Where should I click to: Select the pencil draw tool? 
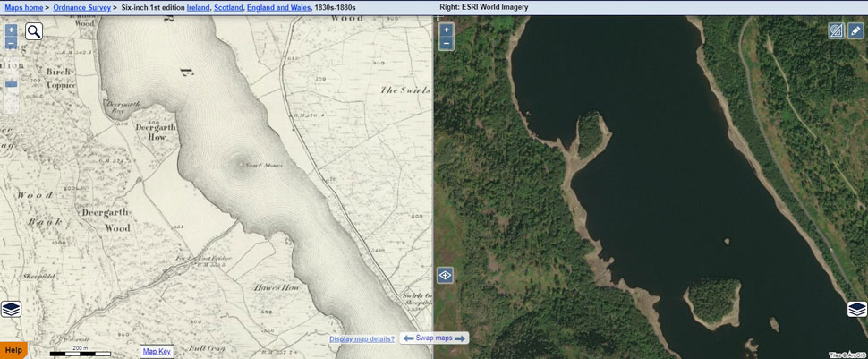tap(855, 31)
